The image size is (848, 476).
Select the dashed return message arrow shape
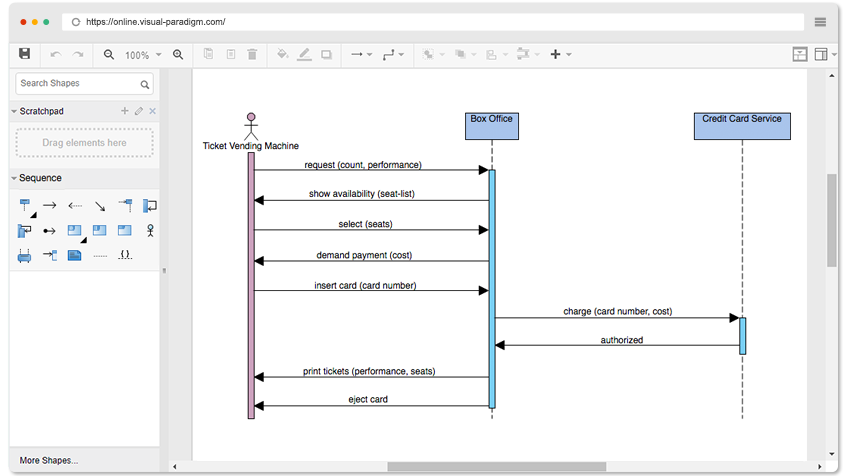pyautogui.click(x=75, y=206)
